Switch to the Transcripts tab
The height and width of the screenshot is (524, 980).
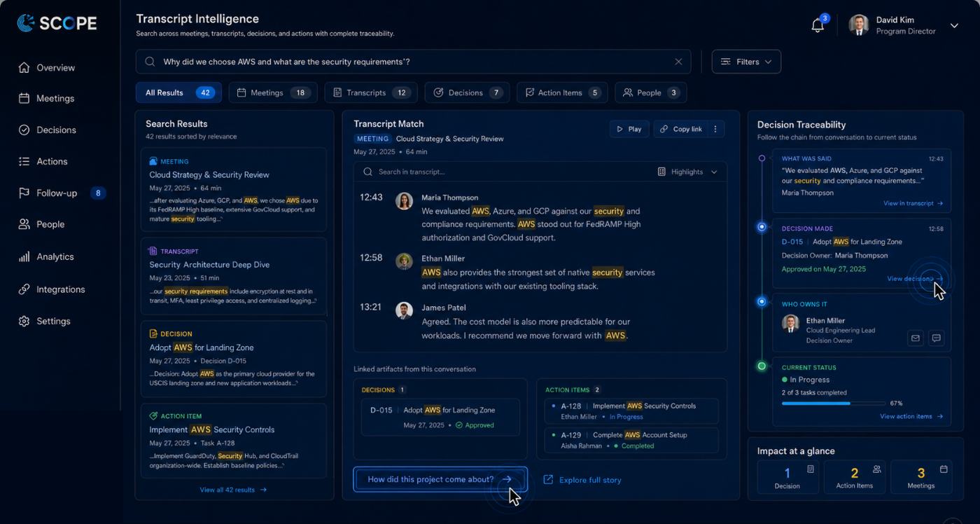click(371, 92)
